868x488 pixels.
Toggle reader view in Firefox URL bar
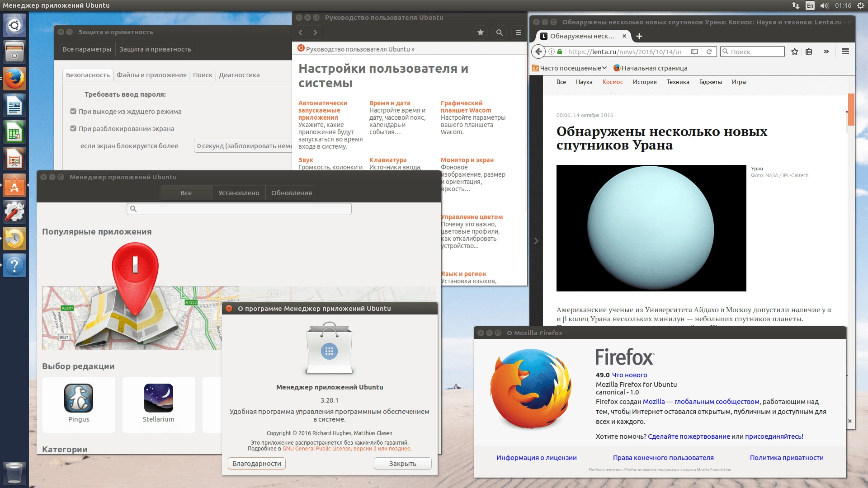click(x=694, y=52)
